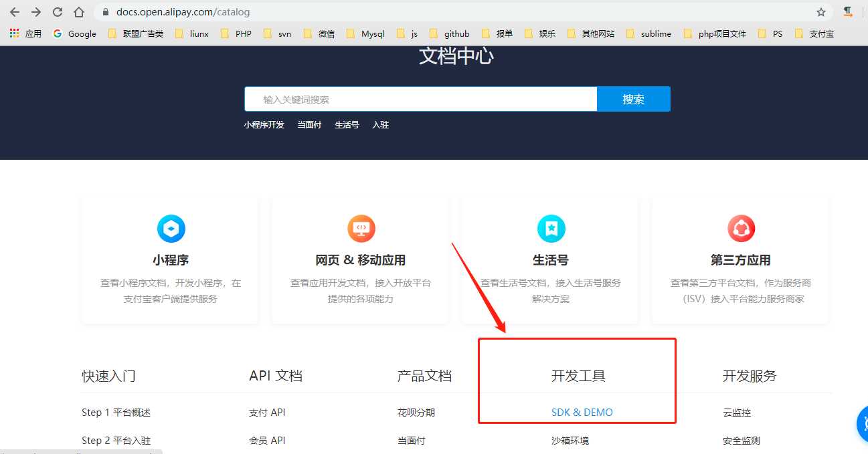The width and height of the screenshot is (868, 454).
Task: Go back using the browser back arrow
Action: point(14,12)
